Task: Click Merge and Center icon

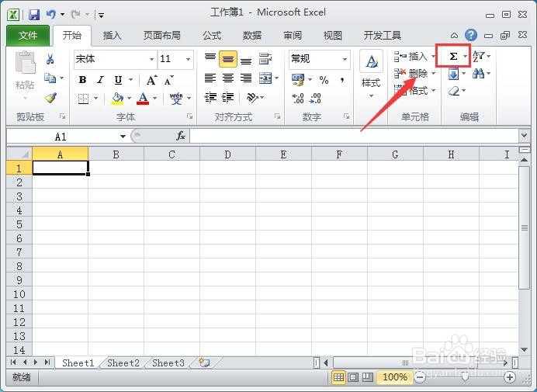Action: [x=265, y=78]
